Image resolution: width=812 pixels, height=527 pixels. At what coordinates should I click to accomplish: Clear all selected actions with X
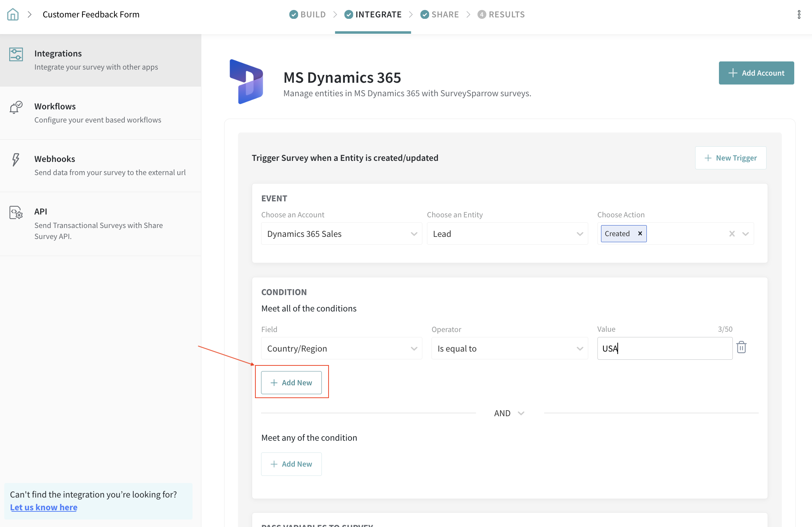click(x=732, y=234)
